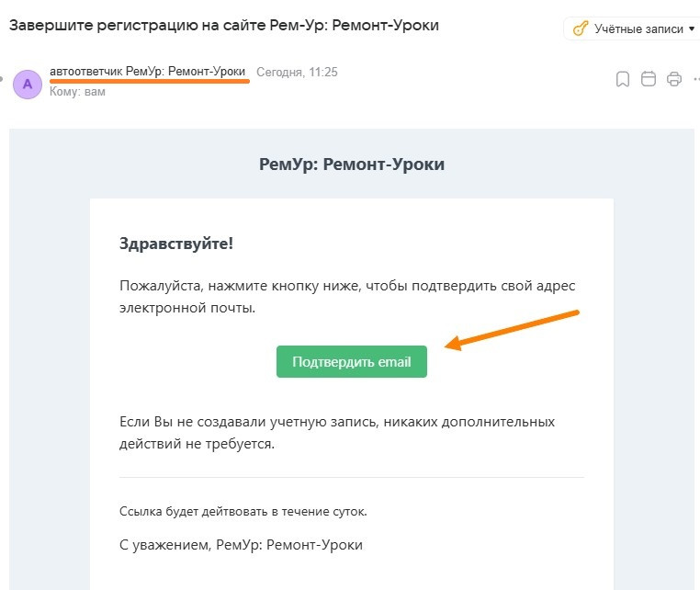700x590 pixels.
Task: Click the timestamp Сегодня, 11:25
Action: (x=297, y=72)
